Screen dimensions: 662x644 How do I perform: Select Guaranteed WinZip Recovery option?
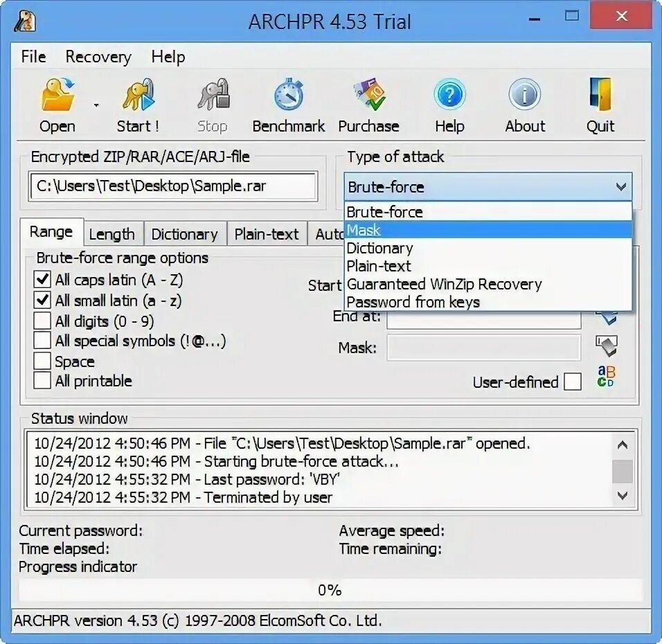488,284
